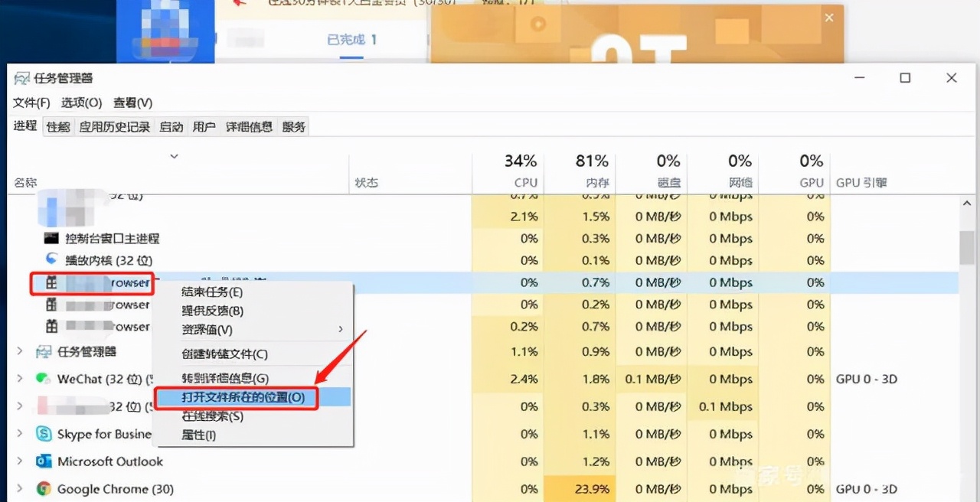Open the 选项(O) menu
The height and width of the screenshot is (502, 980).
point(81,103)
